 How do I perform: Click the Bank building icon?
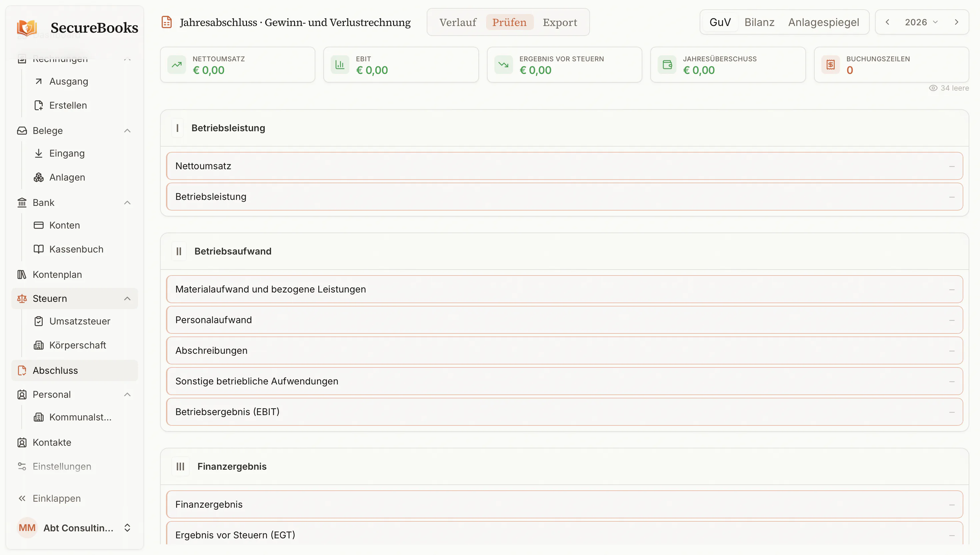22,203
